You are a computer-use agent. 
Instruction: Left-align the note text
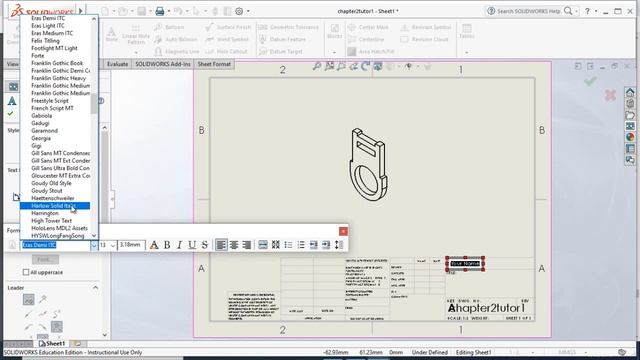point(221,245)
